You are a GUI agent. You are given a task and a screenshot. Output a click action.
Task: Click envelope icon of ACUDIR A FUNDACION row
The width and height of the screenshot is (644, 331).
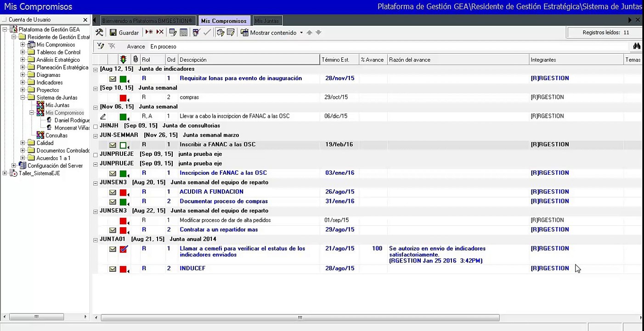pyautogui.click(x=113, y=192)
